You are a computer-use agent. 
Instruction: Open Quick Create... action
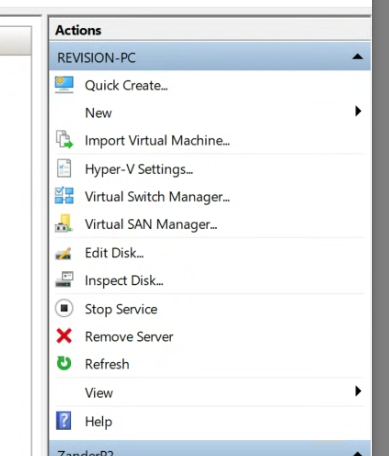point(126,86)
